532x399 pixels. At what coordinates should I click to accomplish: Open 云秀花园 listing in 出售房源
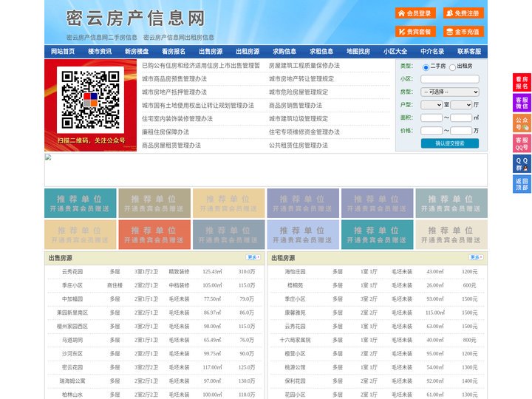click(x=72, y=272)
